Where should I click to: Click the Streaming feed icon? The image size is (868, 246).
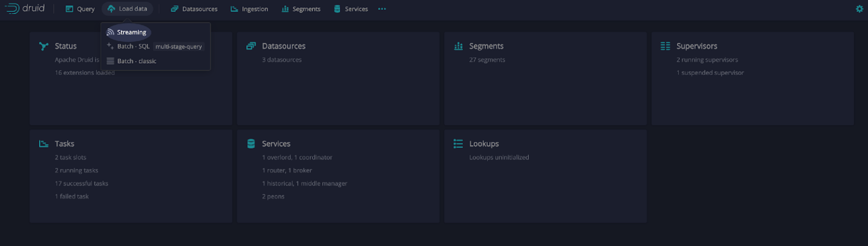(110, 32)
